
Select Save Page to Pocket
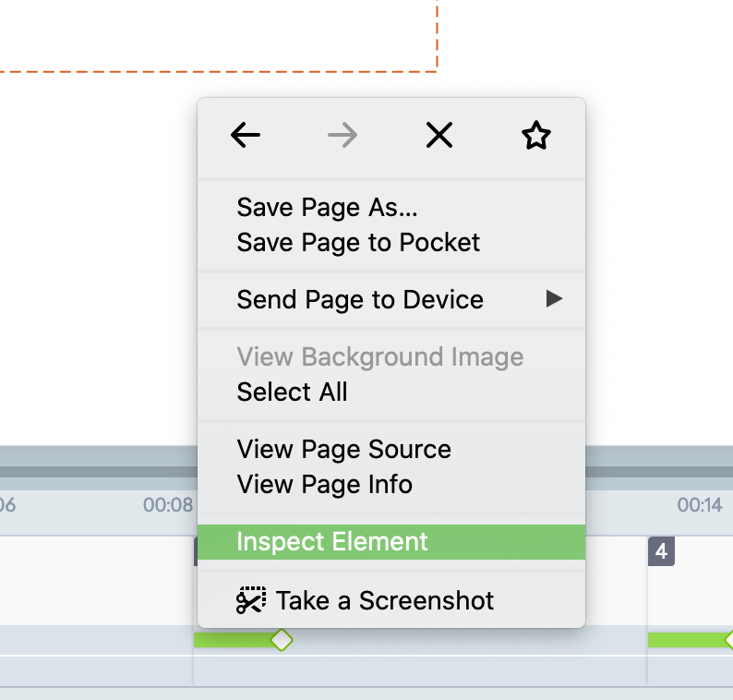(358, 243)
